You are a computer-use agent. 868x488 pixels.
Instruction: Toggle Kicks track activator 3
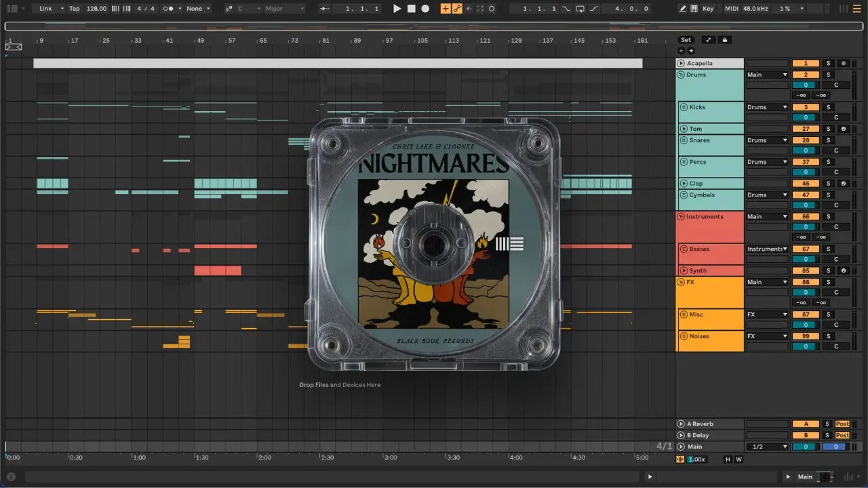pyautogui.click(x=806, y=107)
